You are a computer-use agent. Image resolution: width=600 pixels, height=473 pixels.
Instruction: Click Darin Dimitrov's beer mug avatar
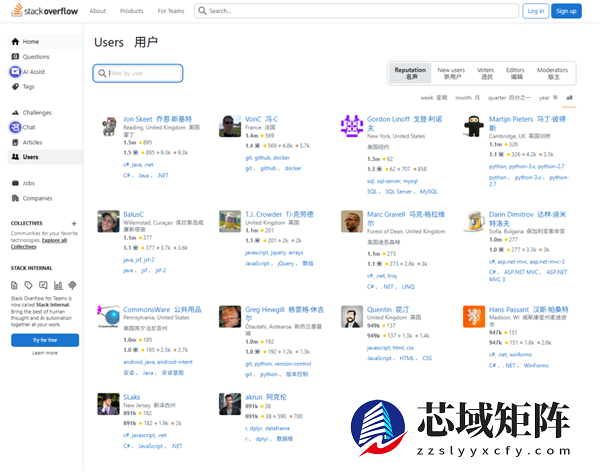click(474, 221)
